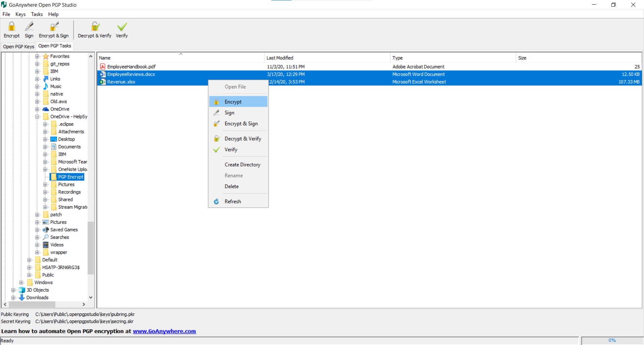
Task: Switch to the Open PGP Keys tab
Action: (x=18, y=46)
